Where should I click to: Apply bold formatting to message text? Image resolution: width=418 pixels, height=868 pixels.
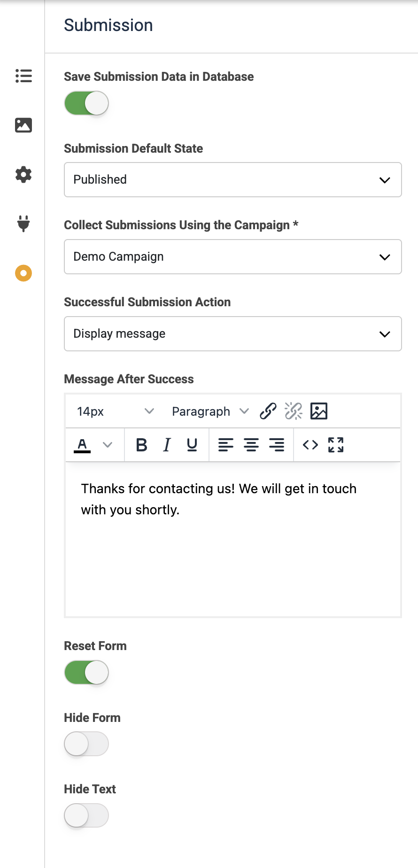pos(141,445)
